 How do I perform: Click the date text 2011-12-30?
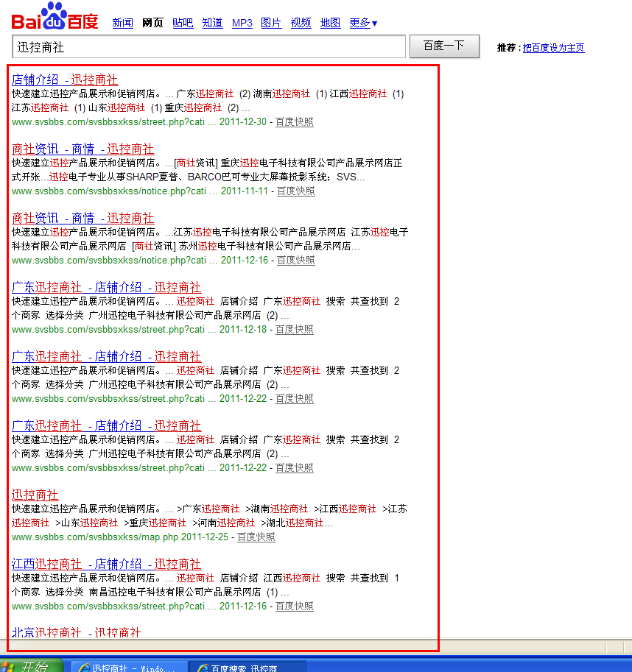(x=243, y=121)
